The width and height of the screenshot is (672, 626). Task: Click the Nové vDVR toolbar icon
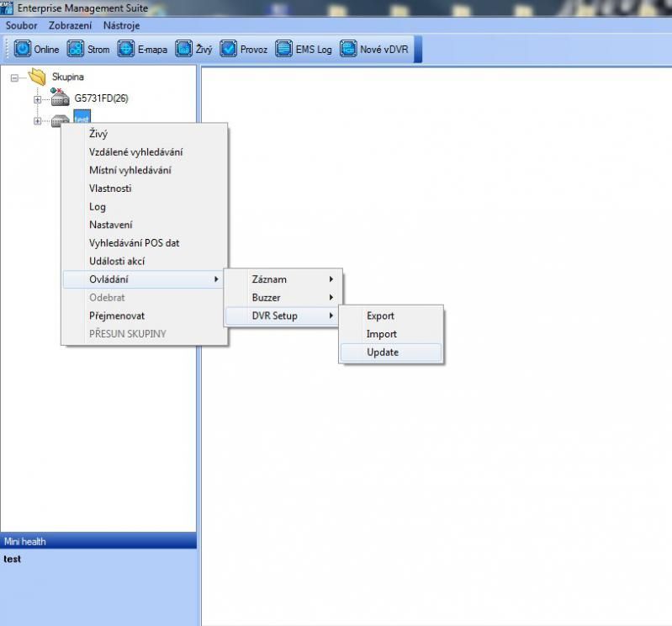[348, 49]
